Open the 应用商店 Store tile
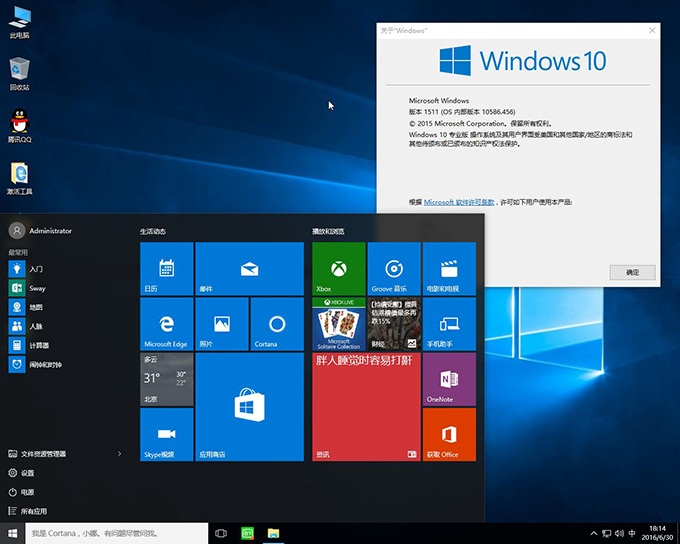This screenshot has height=544, width=680. click(x=249, y=406)
